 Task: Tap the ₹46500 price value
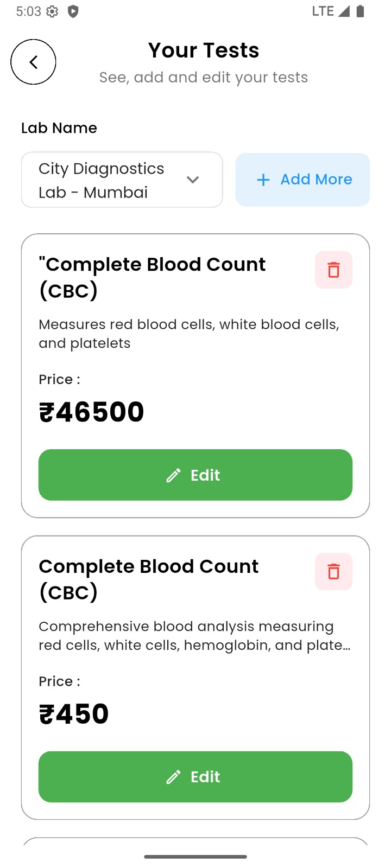click(x=91, y=412)
